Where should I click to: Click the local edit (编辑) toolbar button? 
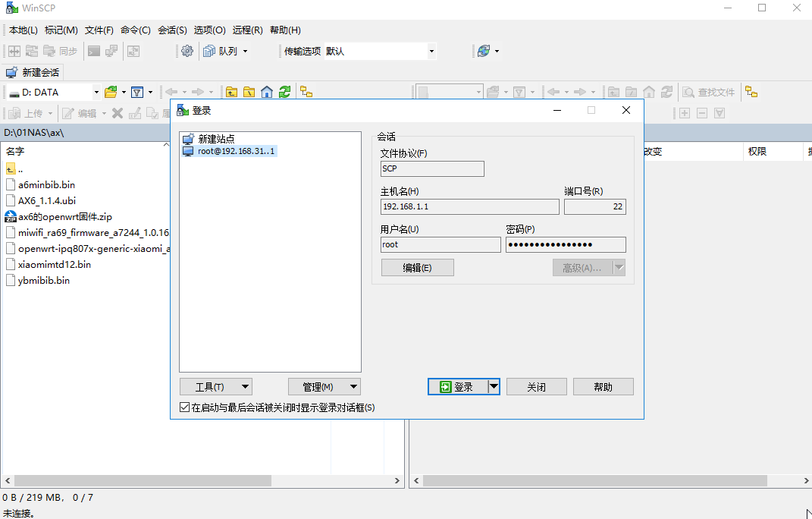coord(80,113)
